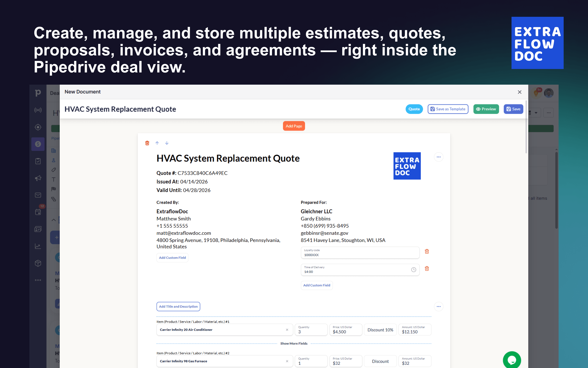Add Custom Field under Created By

(172, 258)
